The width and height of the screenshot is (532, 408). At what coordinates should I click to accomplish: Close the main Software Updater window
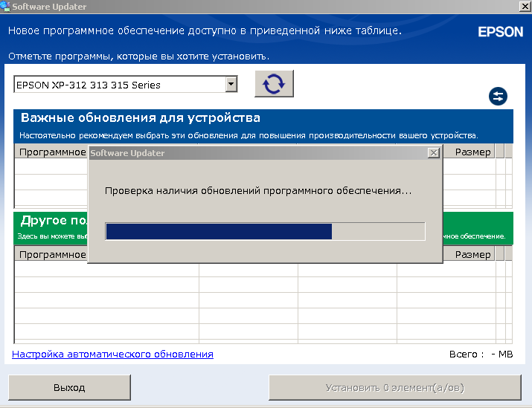click(525, 7)
